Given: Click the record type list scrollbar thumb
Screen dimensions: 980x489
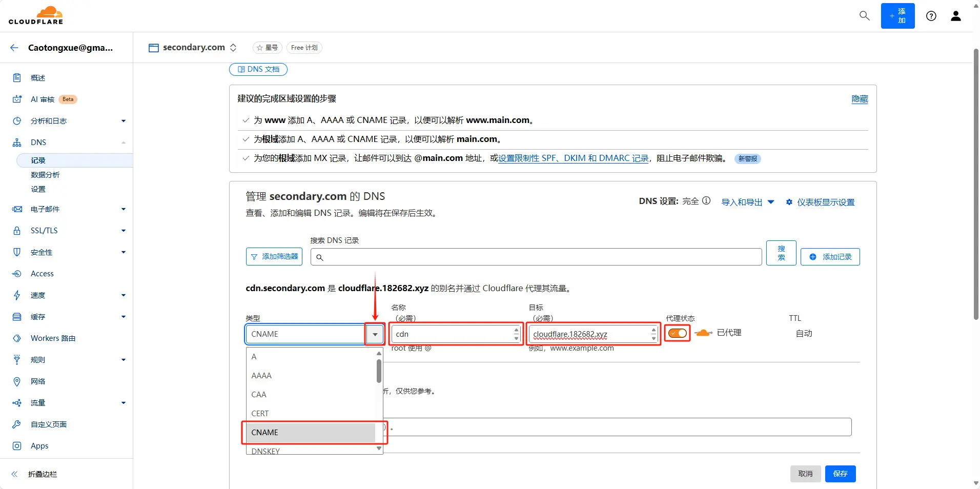Looking at the screenshot, I should [x=379, y=371].
